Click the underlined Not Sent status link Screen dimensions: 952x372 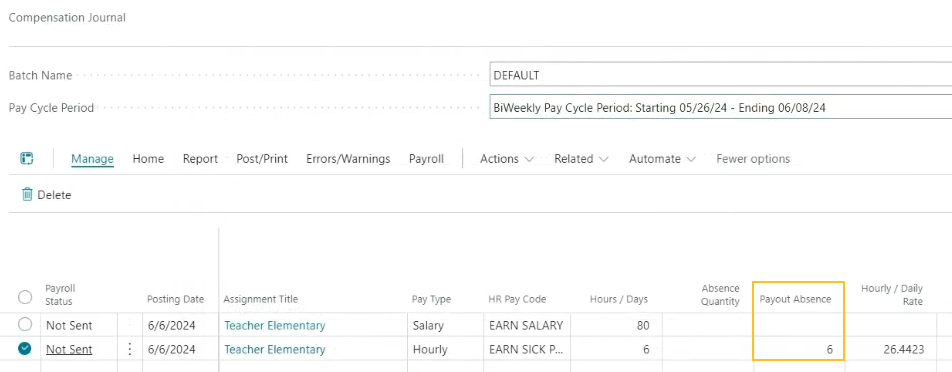[69, 350]
